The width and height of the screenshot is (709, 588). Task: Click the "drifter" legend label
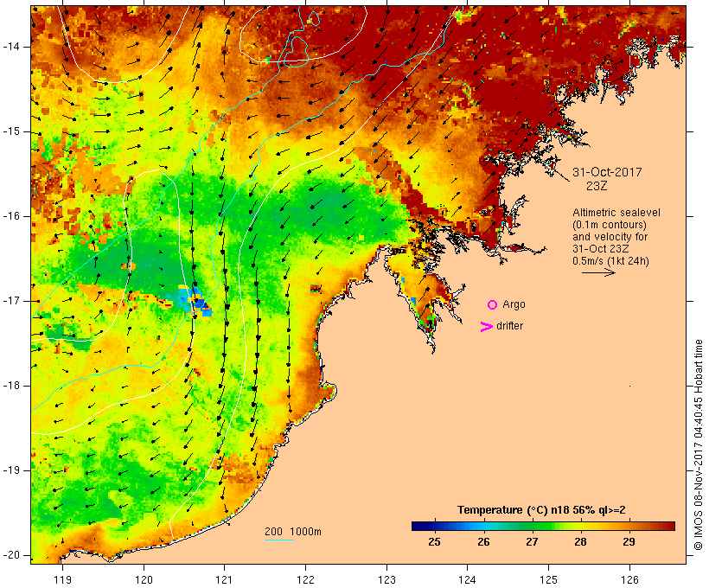(x=509, y=326)
